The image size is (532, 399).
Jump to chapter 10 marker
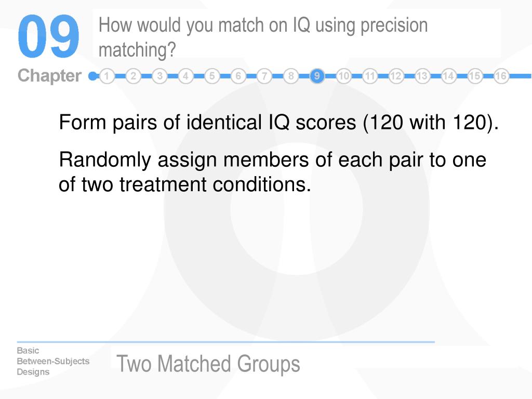click(343, 76)
